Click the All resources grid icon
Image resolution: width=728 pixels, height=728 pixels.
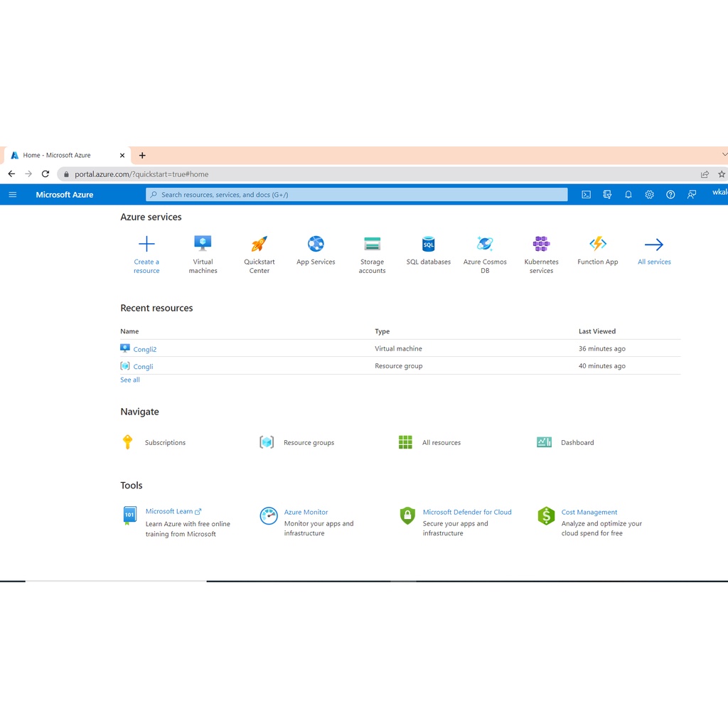click(405, 442)
